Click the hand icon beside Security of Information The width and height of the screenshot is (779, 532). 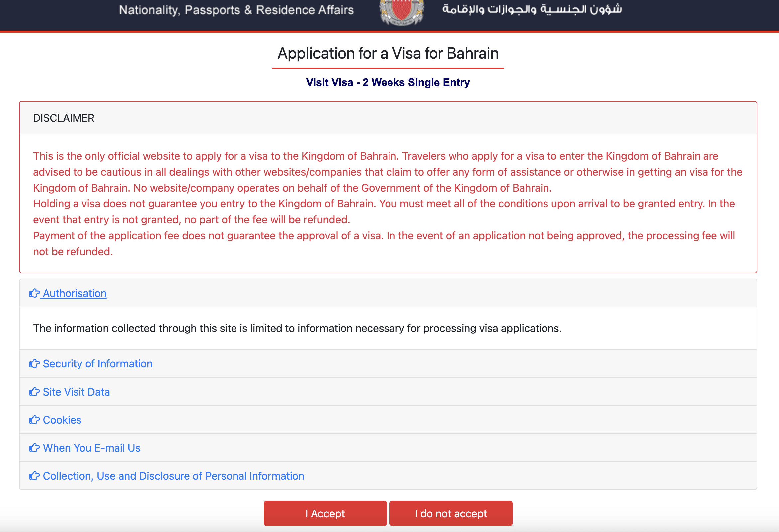point(34,363)
